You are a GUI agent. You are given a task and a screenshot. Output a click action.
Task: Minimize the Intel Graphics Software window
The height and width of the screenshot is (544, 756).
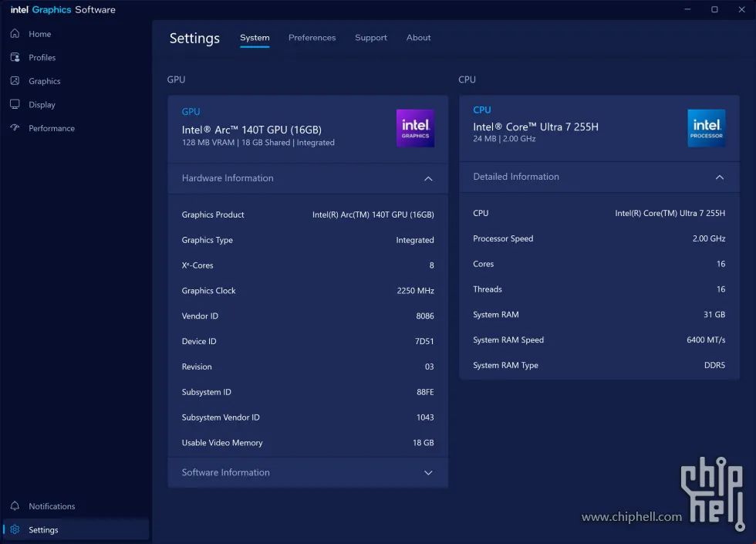point(687,9)
